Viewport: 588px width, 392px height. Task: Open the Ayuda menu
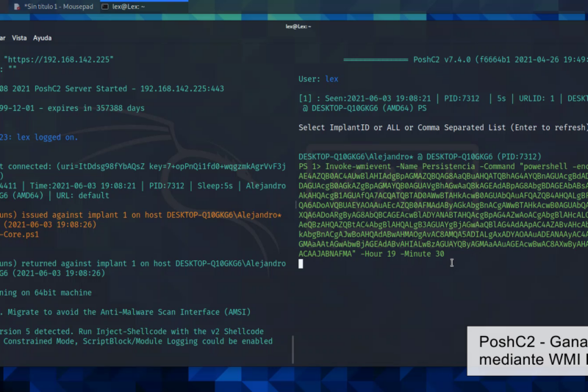(x=43, y=38)
